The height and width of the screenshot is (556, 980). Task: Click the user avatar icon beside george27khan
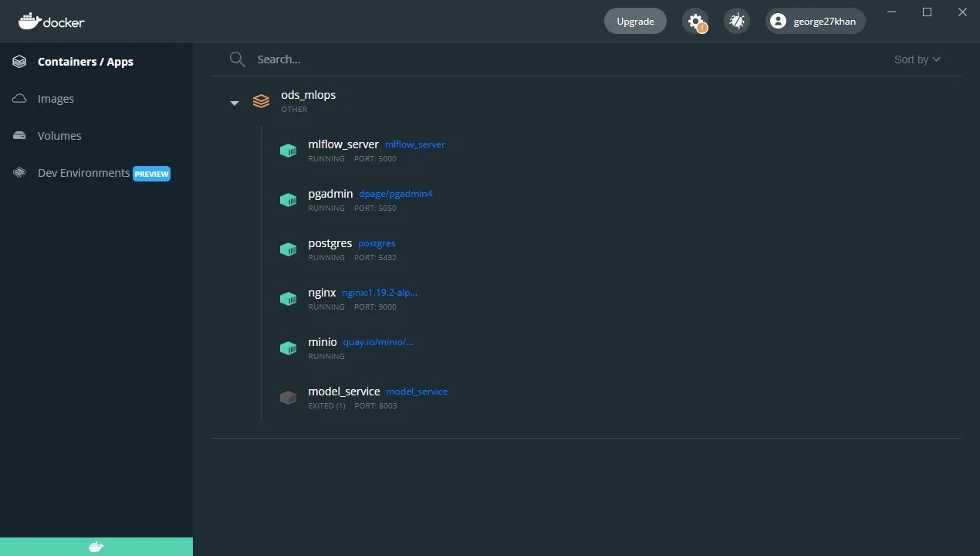coord(779,21)
